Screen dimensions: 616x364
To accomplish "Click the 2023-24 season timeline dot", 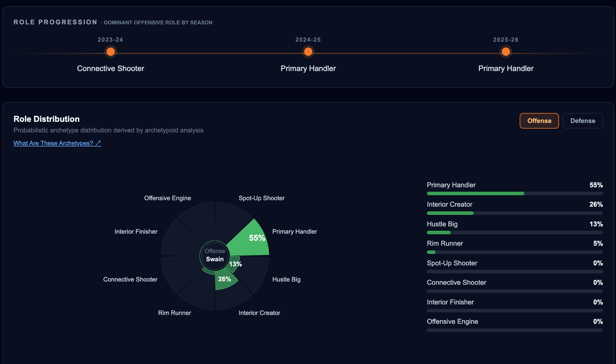I will pos(110,52).
